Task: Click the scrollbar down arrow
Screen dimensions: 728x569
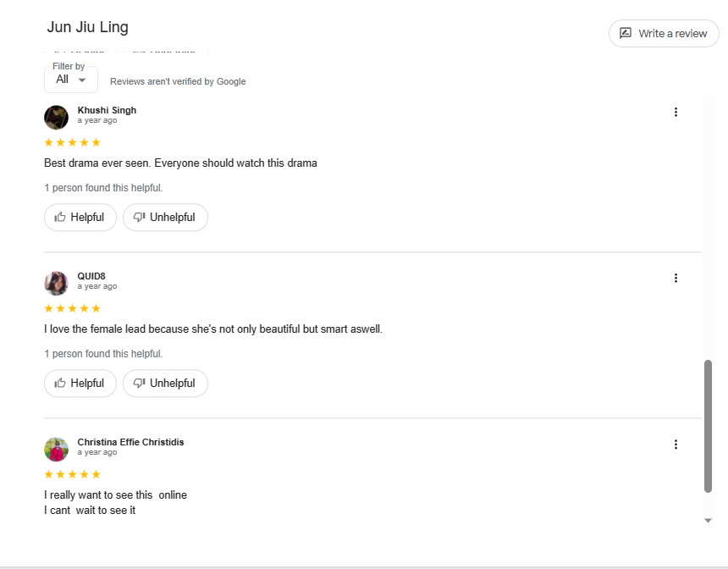Action: point(709,521)
